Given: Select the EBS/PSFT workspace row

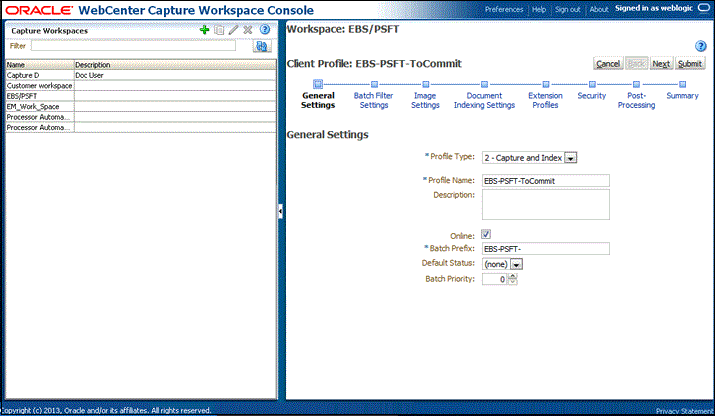Looking at the screenshot, I should tap(140, 96).
